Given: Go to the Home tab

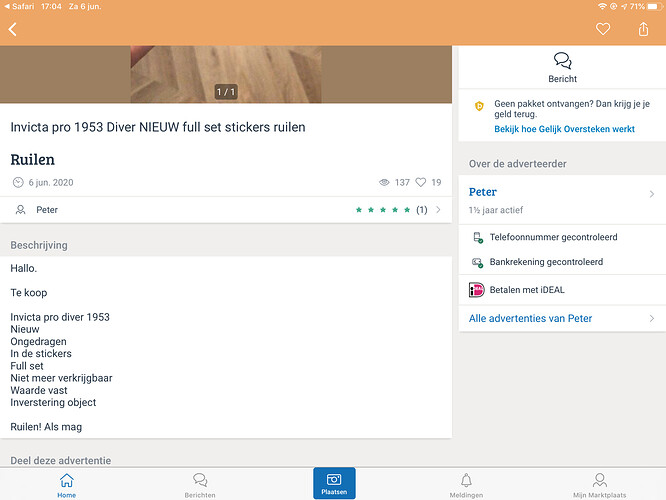Looking at the screenshot, I should tap(67, 485).
